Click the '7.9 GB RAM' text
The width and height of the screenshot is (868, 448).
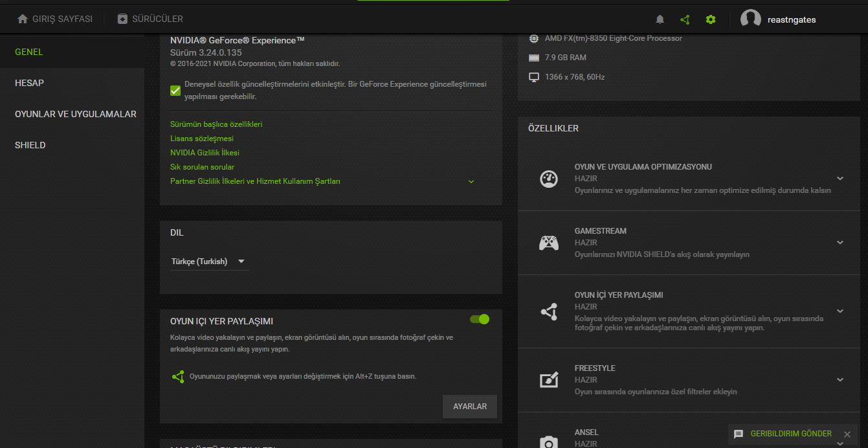565,58
